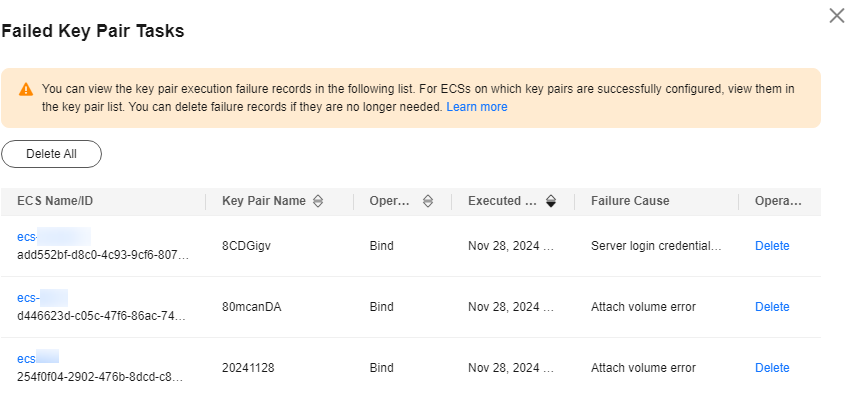Delete the 20241128 failed record
The height and width of the screenshot is (396, 850).
click(x=772, y=368)
